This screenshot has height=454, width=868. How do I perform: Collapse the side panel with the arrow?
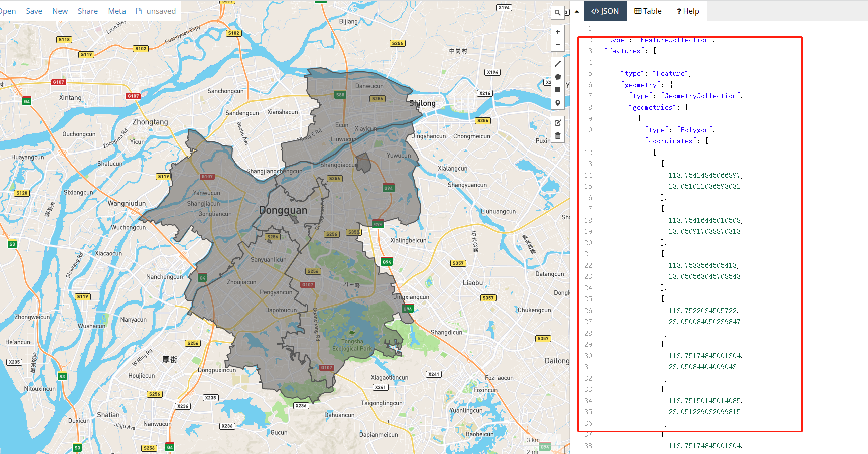577,11
